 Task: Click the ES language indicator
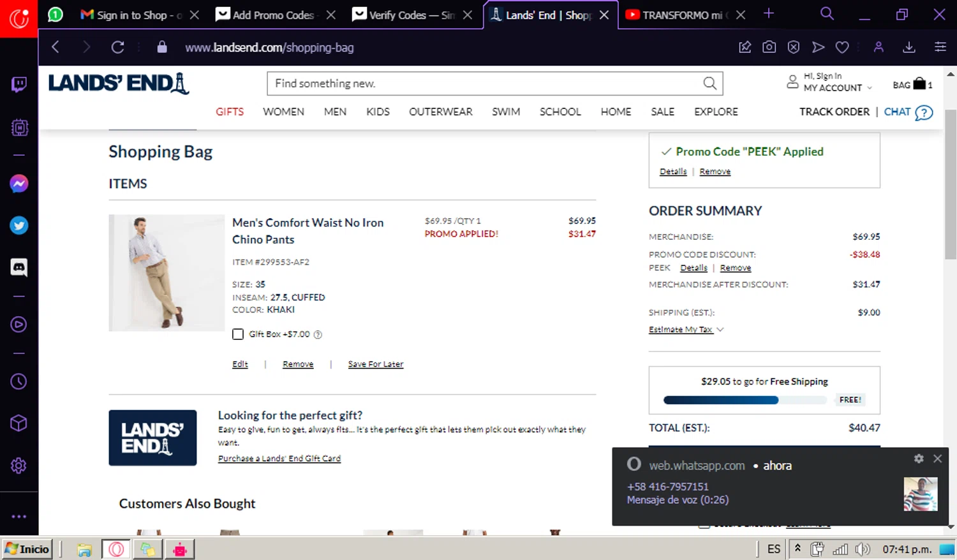pyautogui.click(x=774, y=549)
